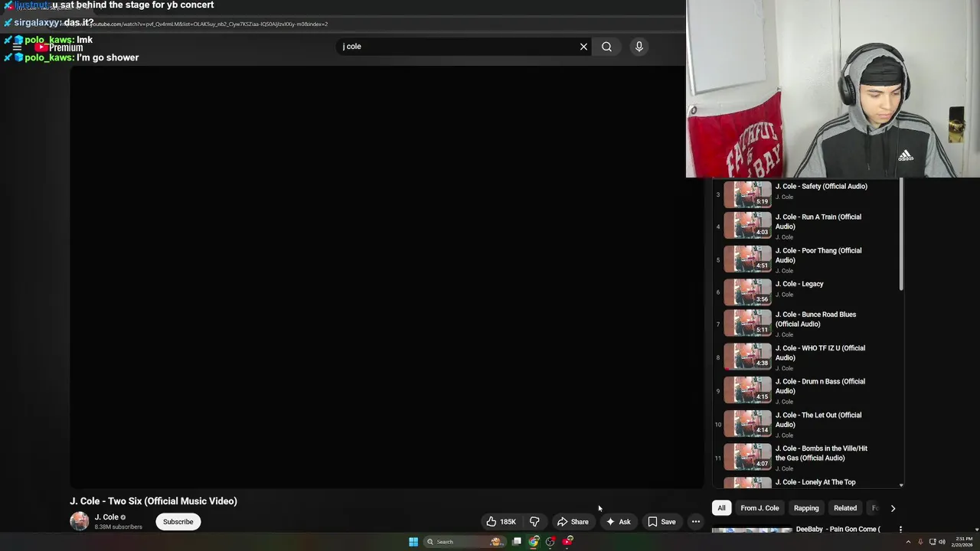
Task: Open the three-dot more actions menu under video
Action: coord(695,522)
